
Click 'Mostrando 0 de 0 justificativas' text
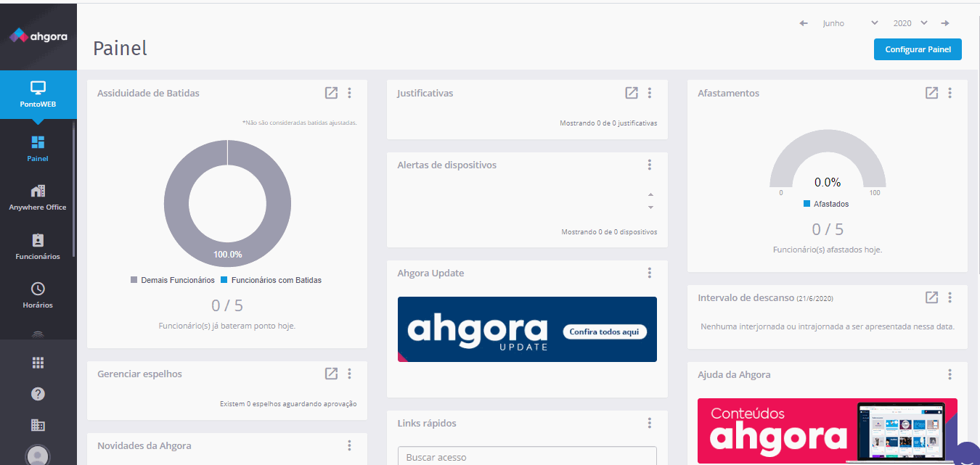click(608, 123)
